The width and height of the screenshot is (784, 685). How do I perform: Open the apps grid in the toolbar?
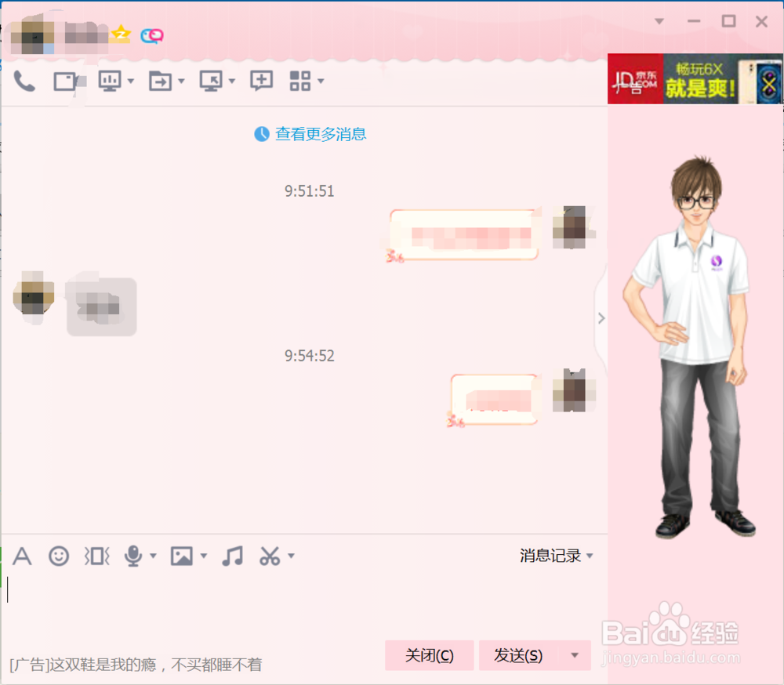[x=302, y=80]
